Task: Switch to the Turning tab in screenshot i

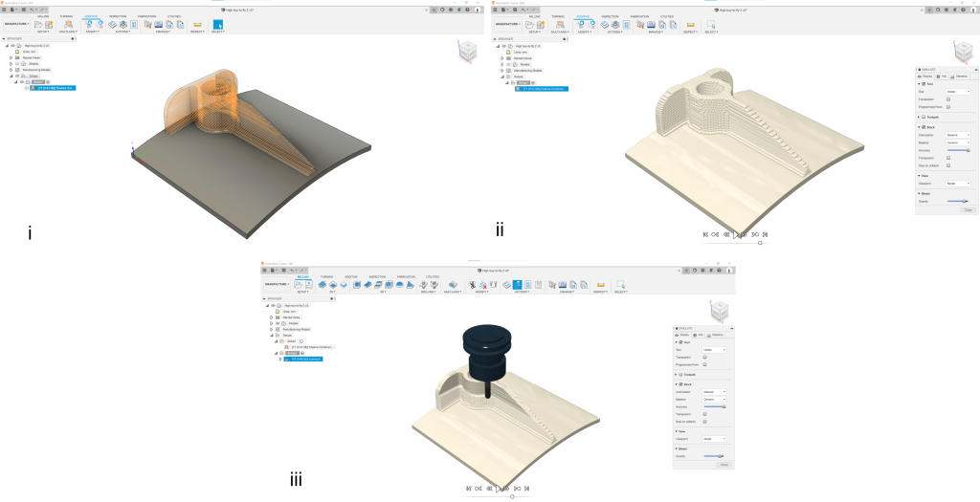Action: (x=66, y=16)
